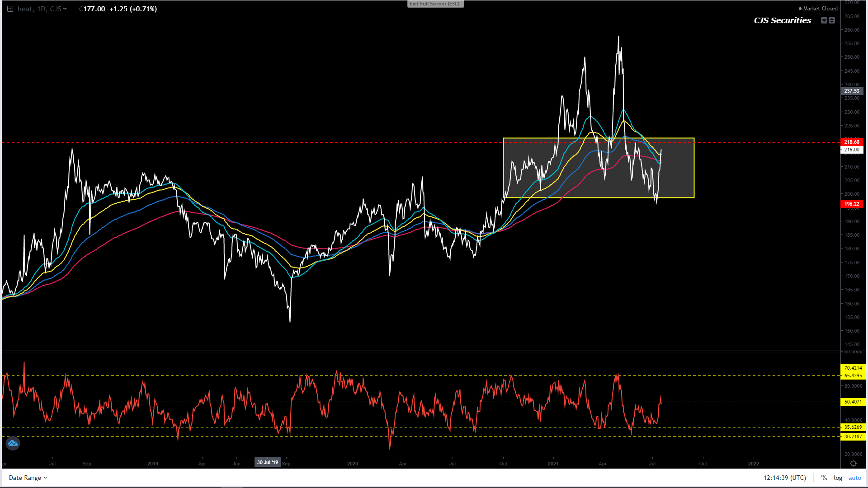Click the down-arrow icon next to CJS Securities

pos(824,20)
